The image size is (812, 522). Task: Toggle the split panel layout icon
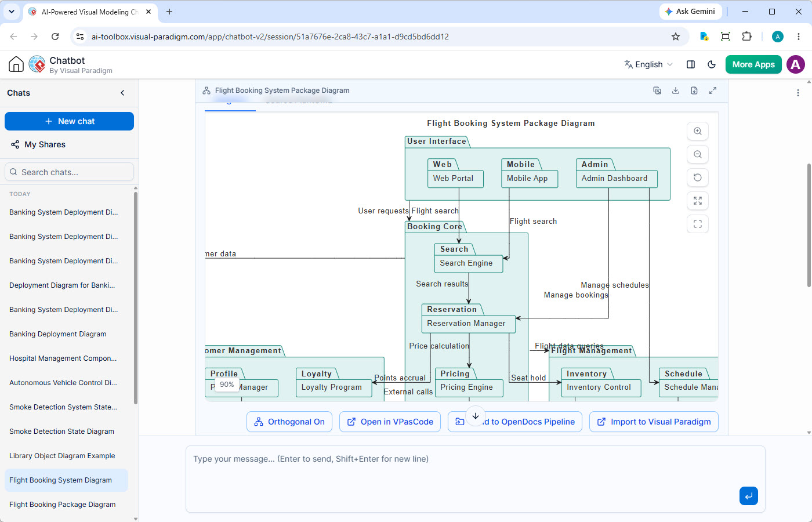691,64
